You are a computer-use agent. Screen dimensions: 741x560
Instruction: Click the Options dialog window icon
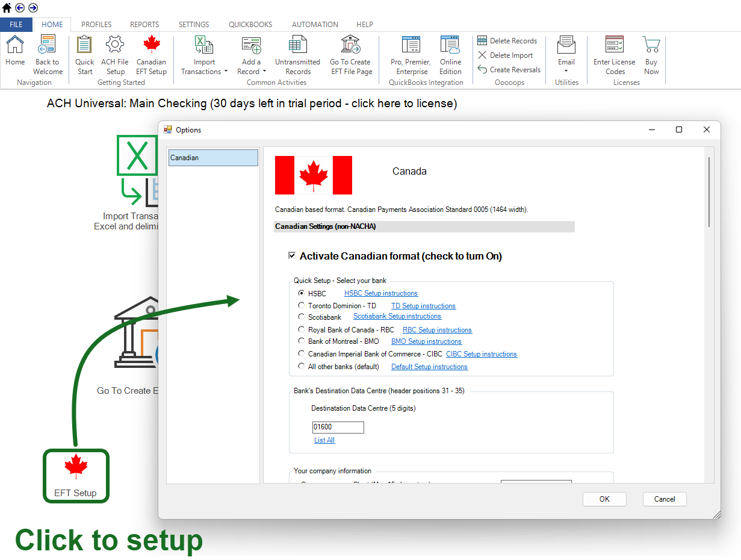[x=168, y=129]
